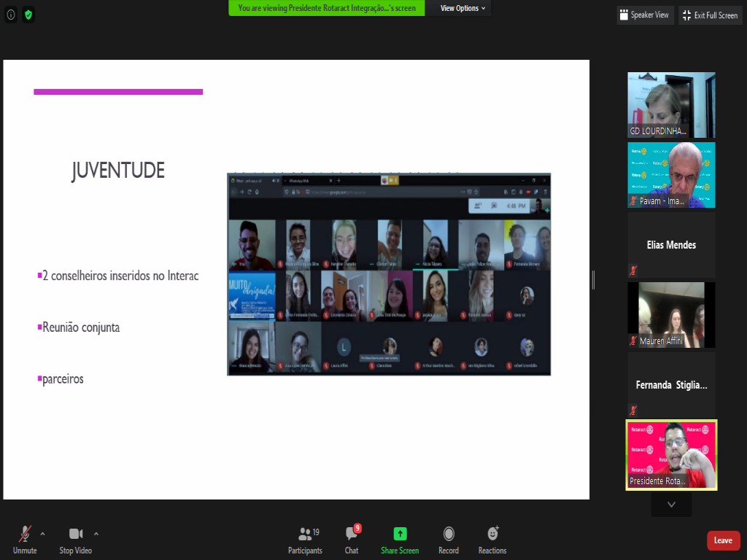This screenshot has height=560, width=747.
Task: Open the Chat panel with unread messages
Action: 352,534
